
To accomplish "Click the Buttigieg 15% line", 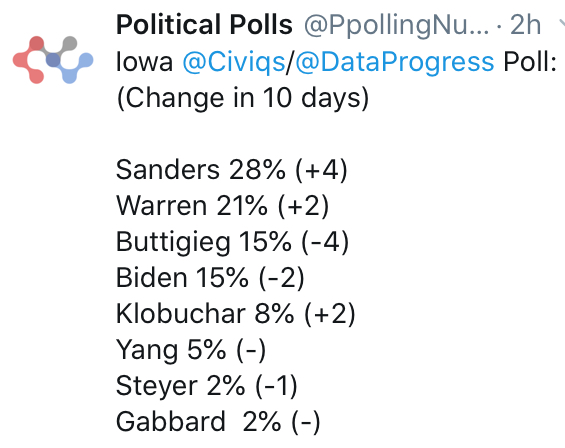I will 232,242.
